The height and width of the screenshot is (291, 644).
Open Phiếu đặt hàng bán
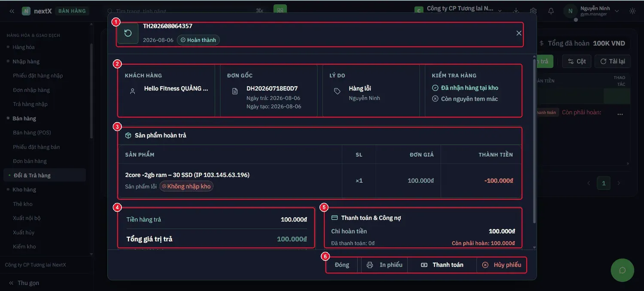click(x=36, y=147)
